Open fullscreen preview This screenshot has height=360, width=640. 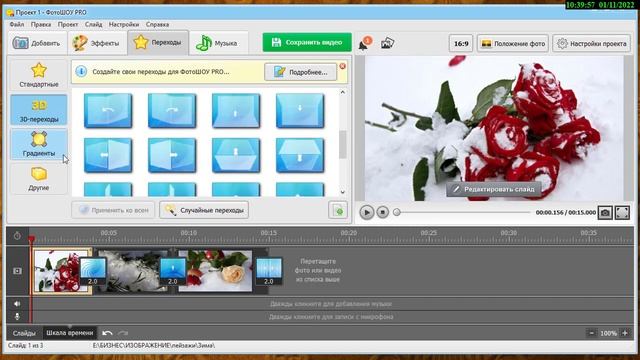pyautogui.click(x=622, y=213)
